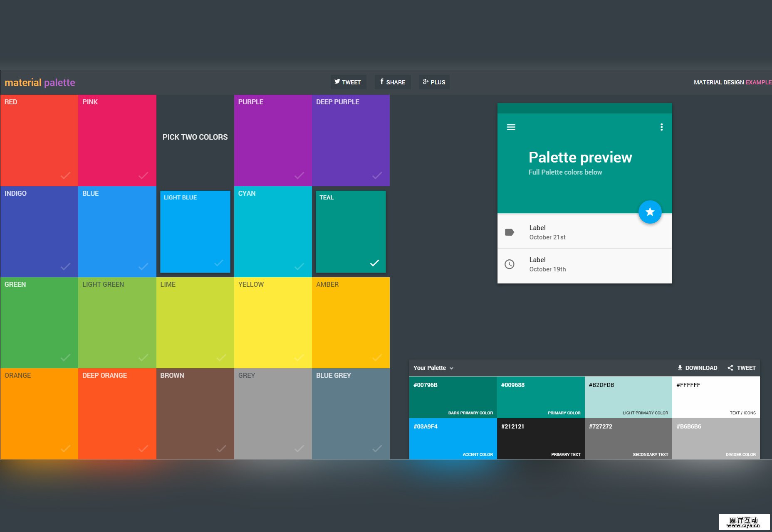Click the download icon in palette bar
Image resolution: width=772 pixels, height=532 pixels.
[x=680, y=367]
